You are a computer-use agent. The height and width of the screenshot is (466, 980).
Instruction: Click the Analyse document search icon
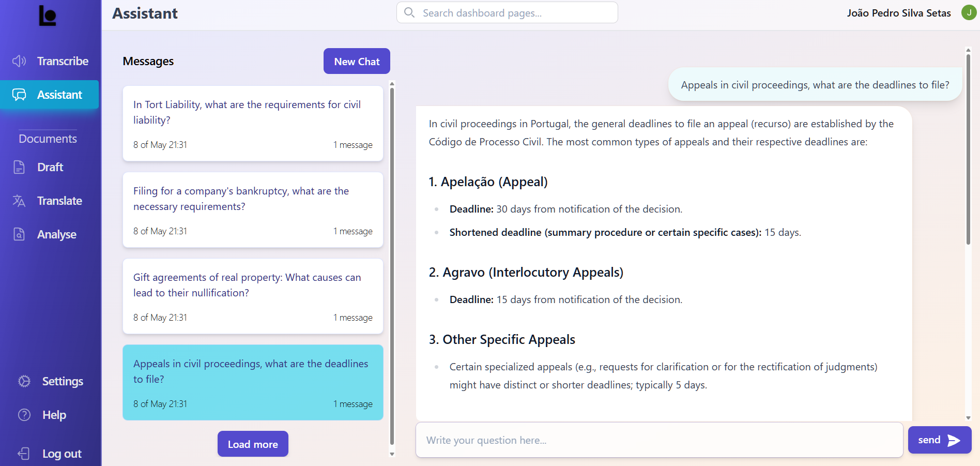(x=19, y=234)
